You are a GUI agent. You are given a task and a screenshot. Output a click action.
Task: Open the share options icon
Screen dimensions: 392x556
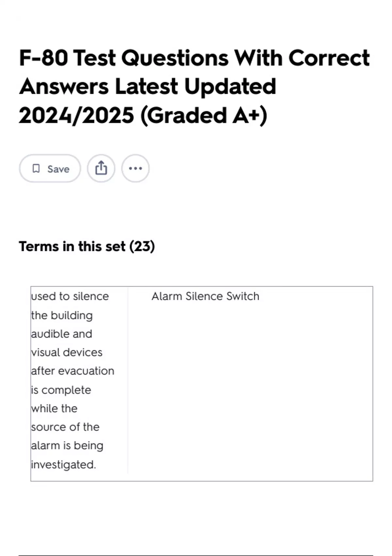pos(101,169)
